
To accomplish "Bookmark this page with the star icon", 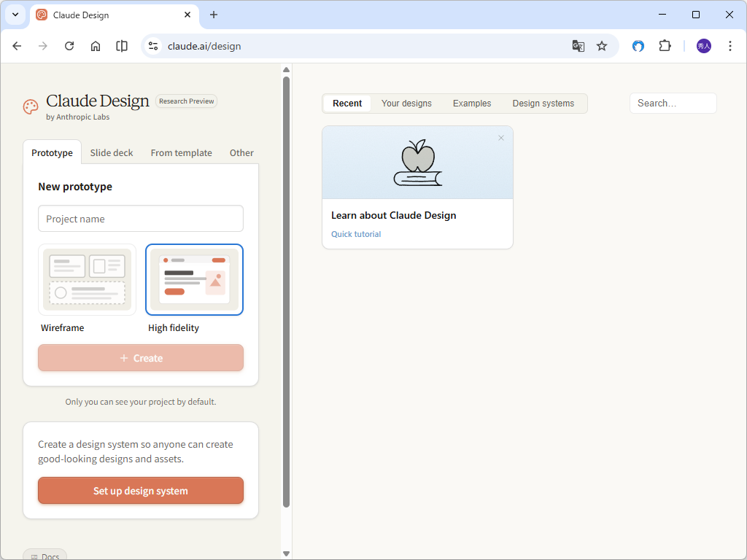I will tap(602, 46).
